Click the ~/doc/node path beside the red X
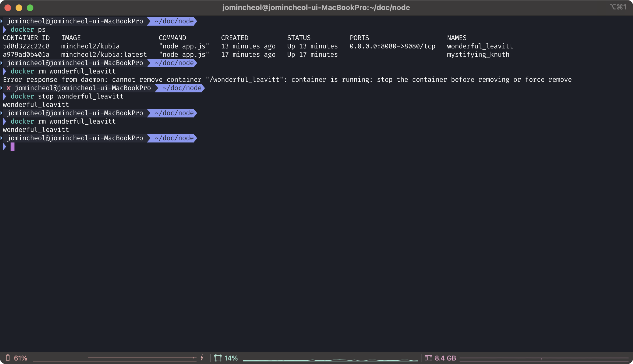 [x=182, y=88]
